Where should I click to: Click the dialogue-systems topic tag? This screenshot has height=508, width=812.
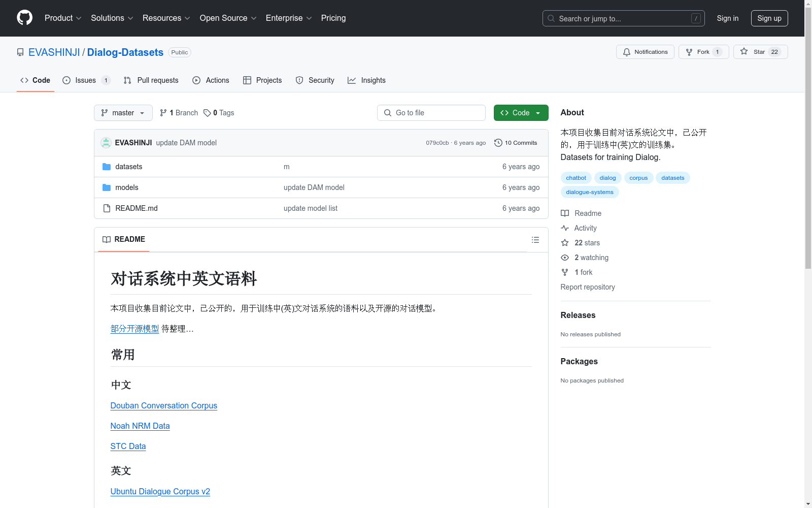tap(590, 192)
